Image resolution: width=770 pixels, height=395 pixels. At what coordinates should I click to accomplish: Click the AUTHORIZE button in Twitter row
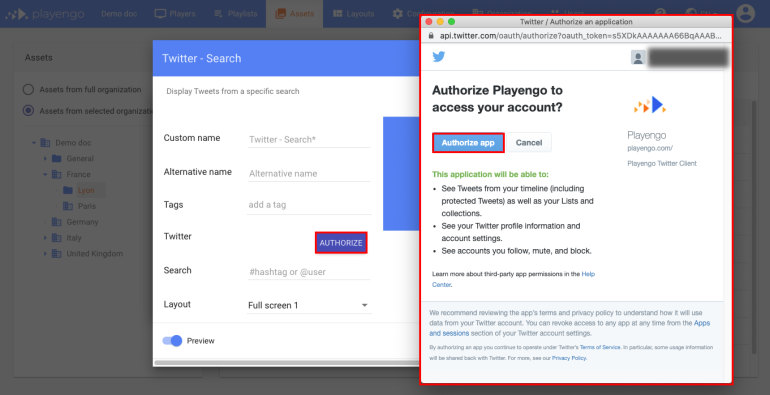click(341, 243)
